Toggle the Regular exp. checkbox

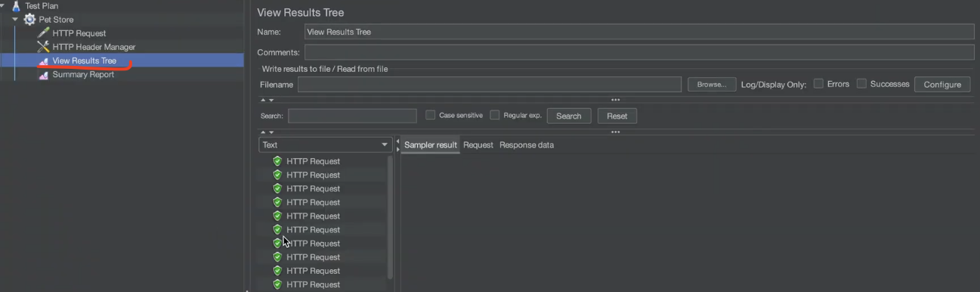point(495,115)
